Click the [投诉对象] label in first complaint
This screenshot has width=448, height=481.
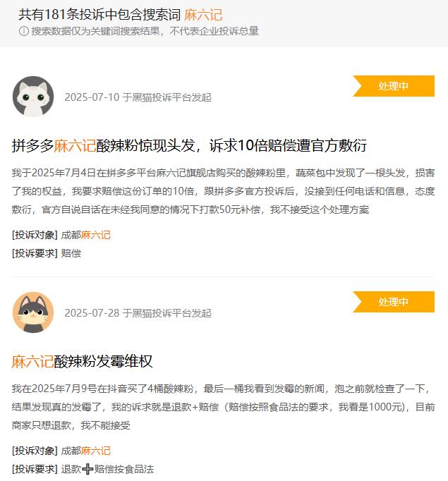click(35, 235)
